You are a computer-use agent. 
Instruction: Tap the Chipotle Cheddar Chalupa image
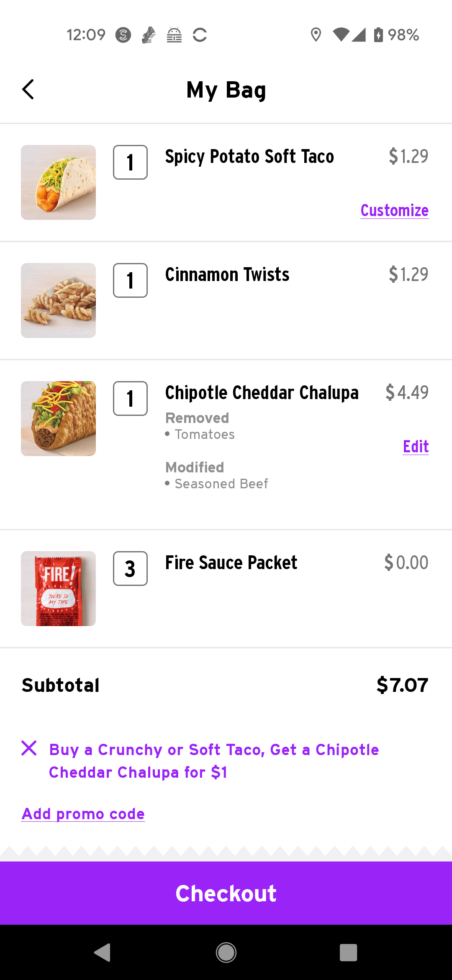(x=59, y=419)
